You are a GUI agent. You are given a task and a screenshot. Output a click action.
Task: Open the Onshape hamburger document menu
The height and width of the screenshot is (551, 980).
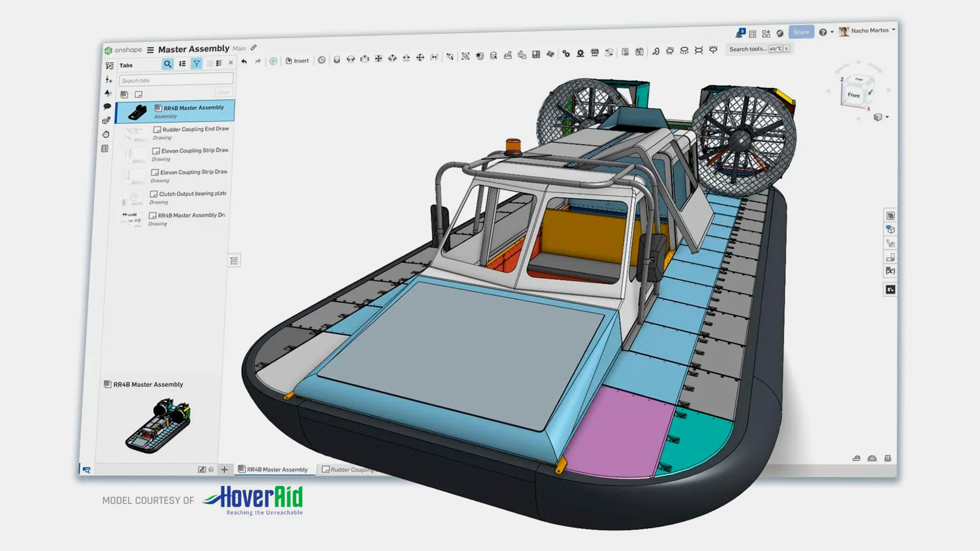[x=150, y=50]
